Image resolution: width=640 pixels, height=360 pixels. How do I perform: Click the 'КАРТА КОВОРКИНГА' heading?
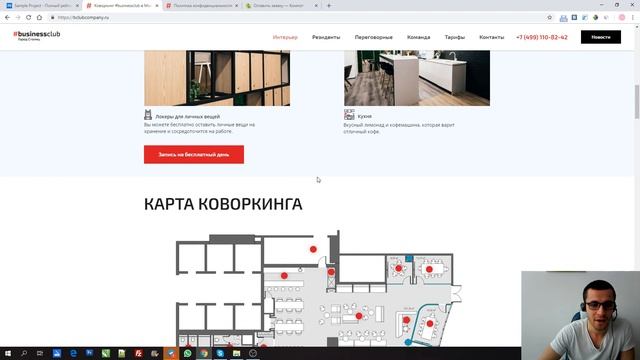(x=223, y=204)
